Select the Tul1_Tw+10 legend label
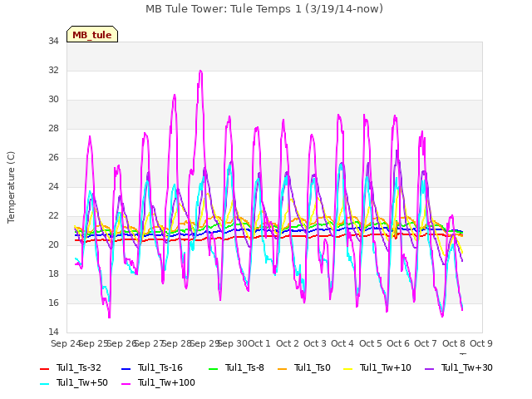This screenshot has height=399, width=532. pos(386,367)
